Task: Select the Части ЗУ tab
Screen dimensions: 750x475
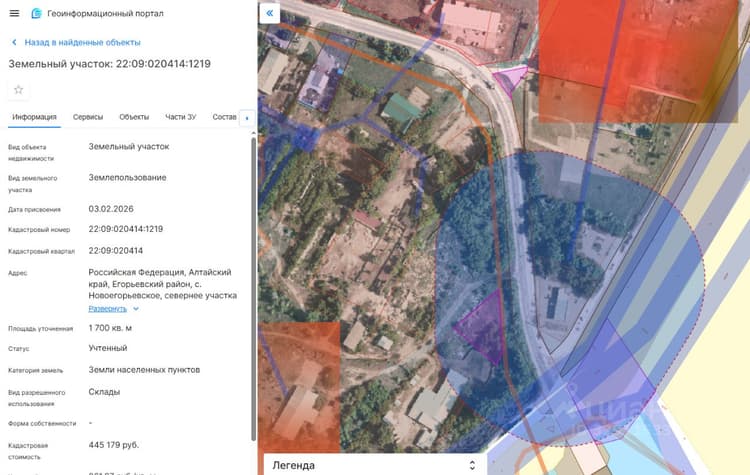Action: (180, 117)
